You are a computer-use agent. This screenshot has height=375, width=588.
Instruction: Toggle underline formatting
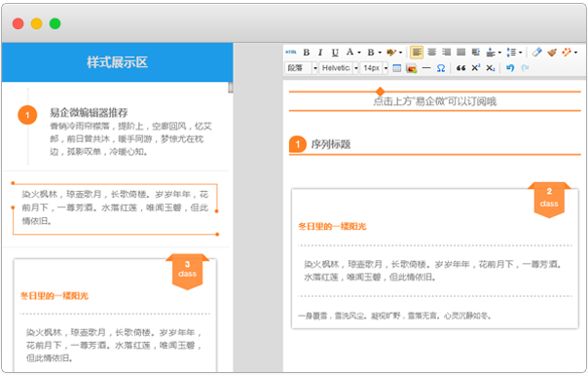tap(335, 53)
